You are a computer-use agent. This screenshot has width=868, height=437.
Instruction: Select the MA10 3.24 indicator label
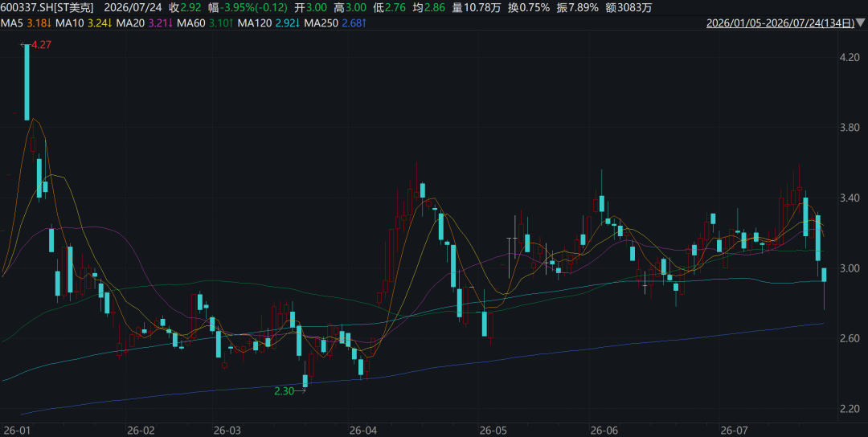pos(84,22)
